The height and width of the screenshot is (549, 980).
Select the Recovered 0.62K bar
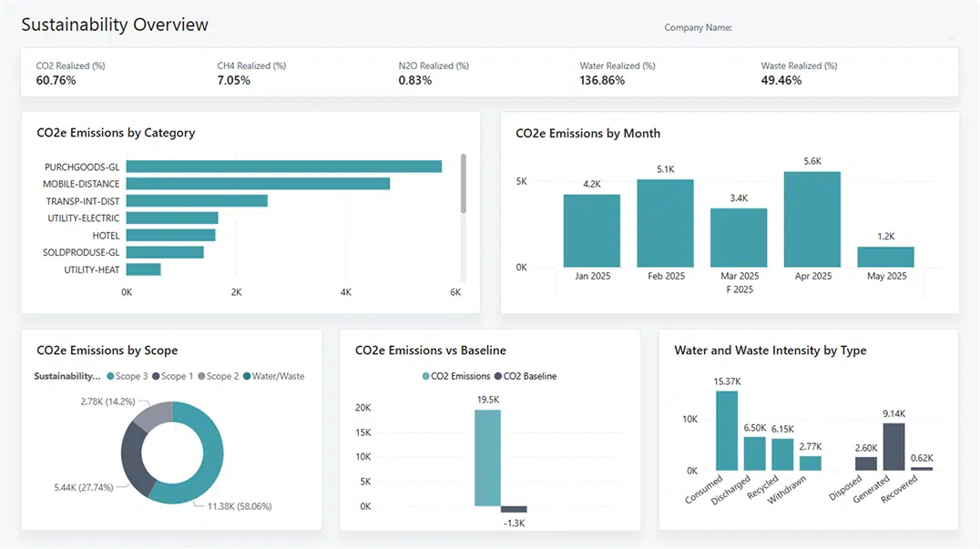922,469
